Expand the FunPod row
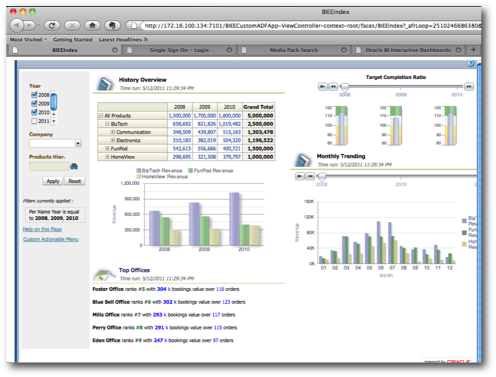The height and width of the screenshot is (377, 496). [x=107, y=148]
